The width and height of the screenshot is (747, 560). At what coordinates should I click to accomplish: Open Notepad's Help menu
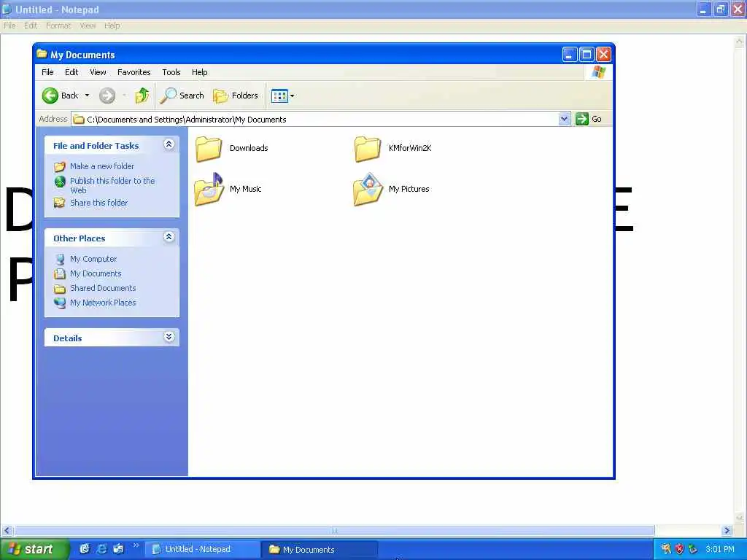(112, 26)
